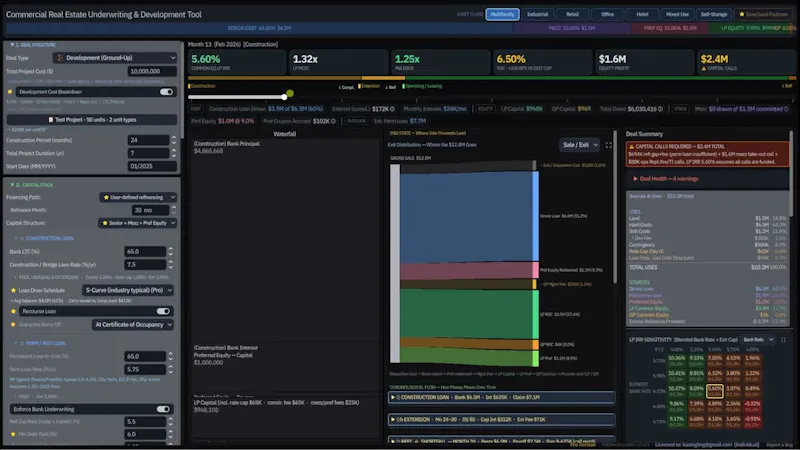Click info icon next to Total Owed $6,030,416
Screen dimensions: 800x450
[660, 109]
